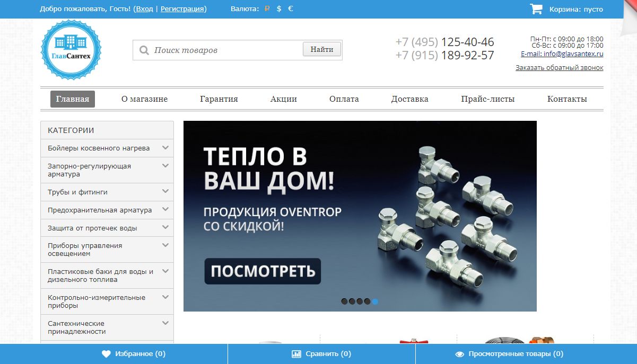Screen dimensions: 637x364
Task: Select ruble currency symbol
Action: pos(267,9)
